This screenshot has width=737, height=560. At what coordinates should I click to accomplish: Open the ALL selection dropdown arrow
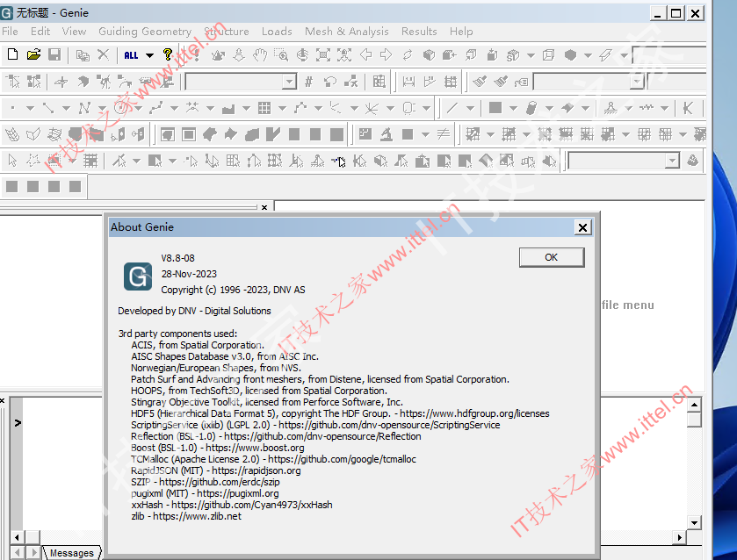click(149, 55)
